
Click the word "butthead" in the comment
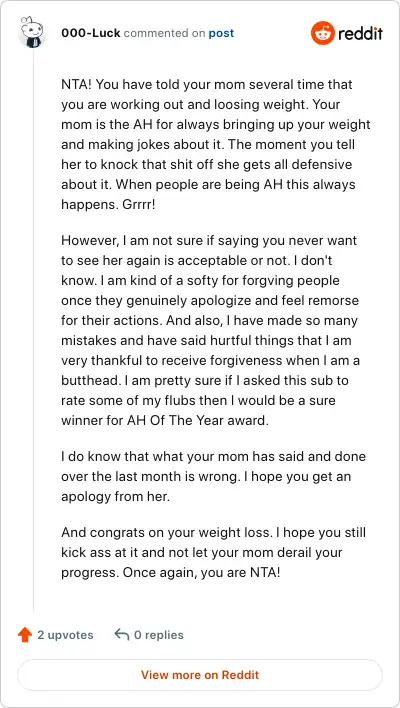pyautogui.click(x=89, y=380)
